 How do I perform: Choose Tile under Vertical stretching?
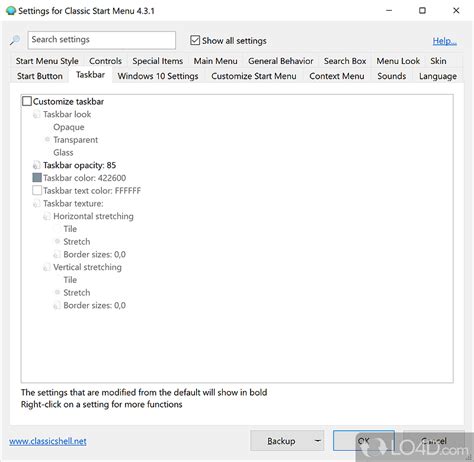point(70,280)
